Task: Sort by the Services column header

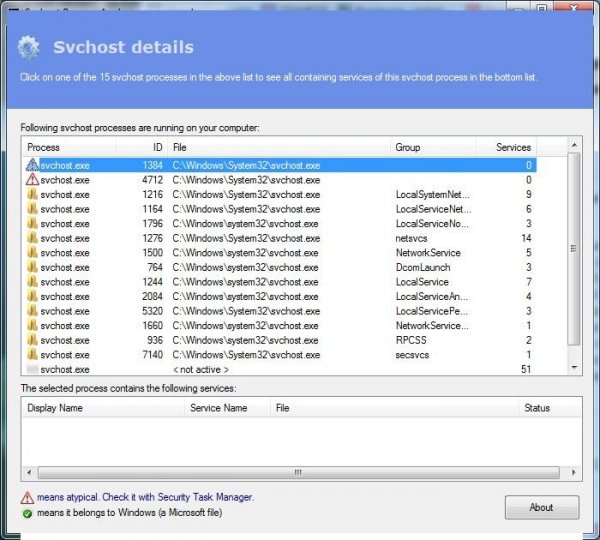Action: pos(506,147)
